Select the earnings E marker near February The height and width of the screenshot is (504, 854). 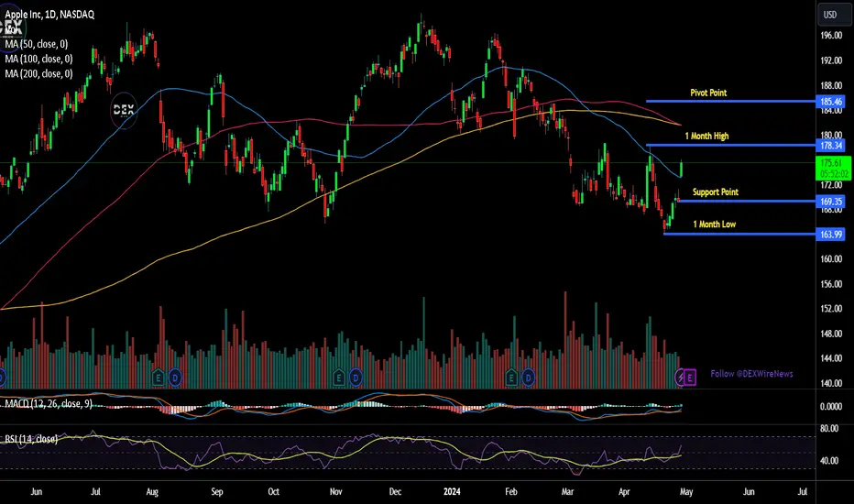[511, 377]
